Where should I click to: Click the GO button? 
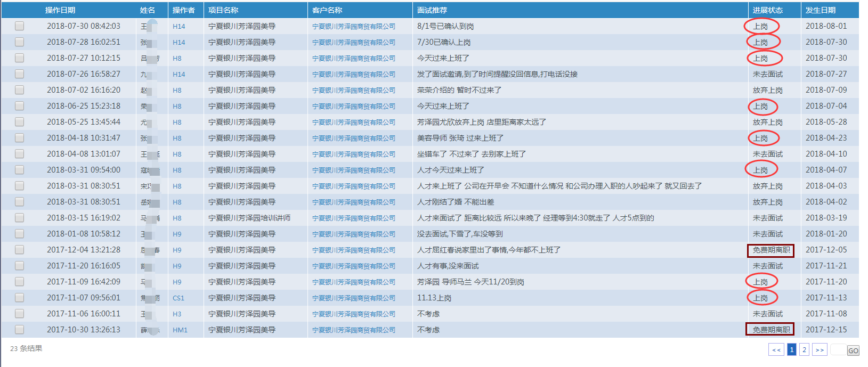pos(853,350)
